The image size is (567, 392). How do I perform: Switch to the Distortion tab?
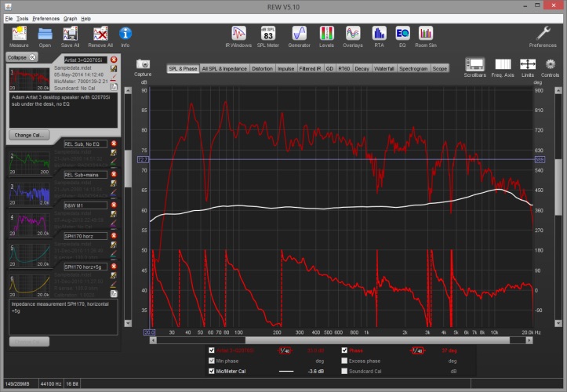tap(262, 68)
